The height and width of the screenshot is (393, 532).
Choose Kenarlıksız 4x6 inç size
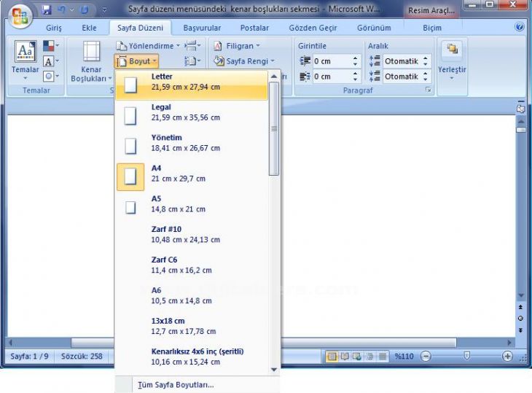coord(192,359)
